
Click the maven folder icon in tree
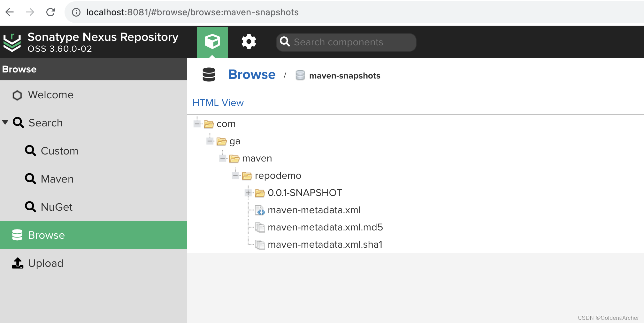(x=234, y=158)
